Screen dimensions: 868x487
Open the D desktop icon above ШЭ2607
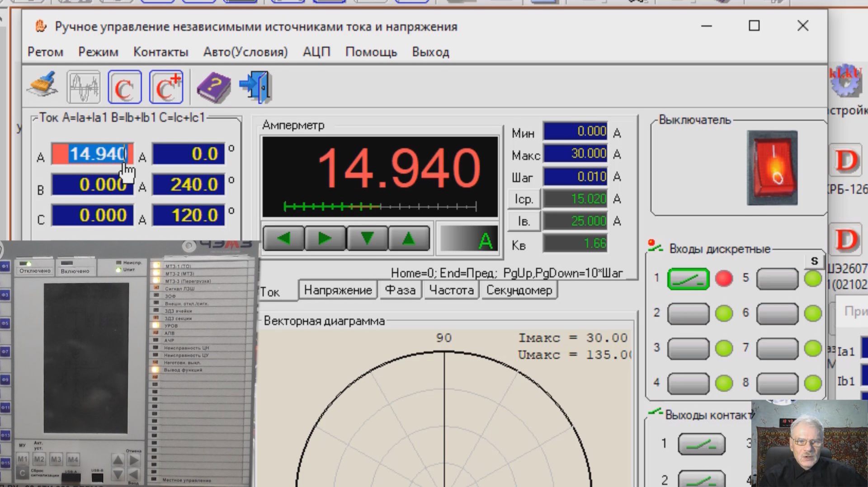point(846,239)
